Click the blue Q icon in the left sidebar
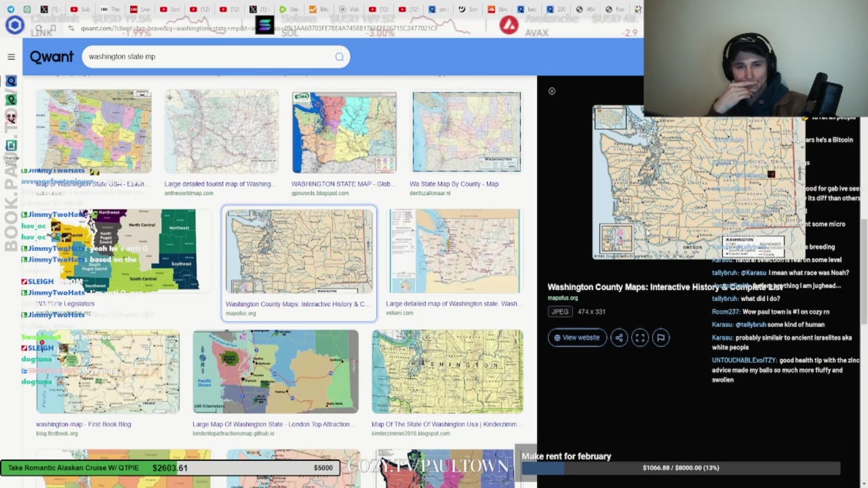 click(11, 81)
